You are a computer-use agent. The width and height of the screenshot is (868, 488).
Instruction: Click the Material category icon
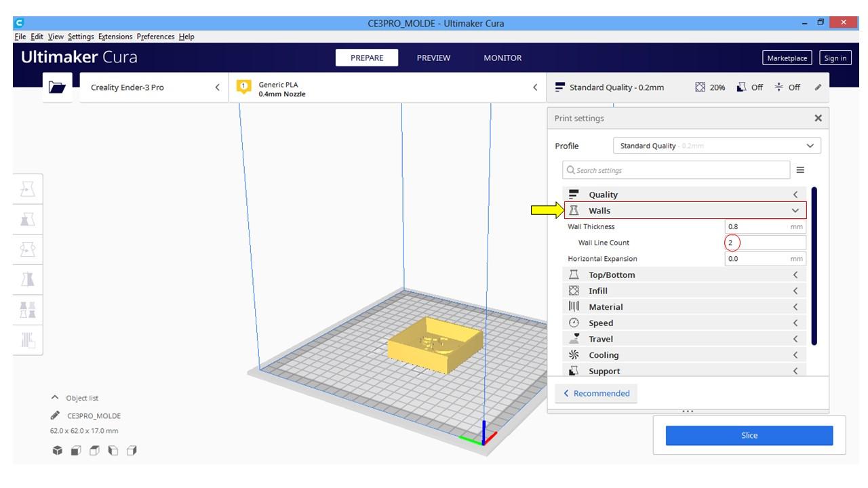[574, 306]
